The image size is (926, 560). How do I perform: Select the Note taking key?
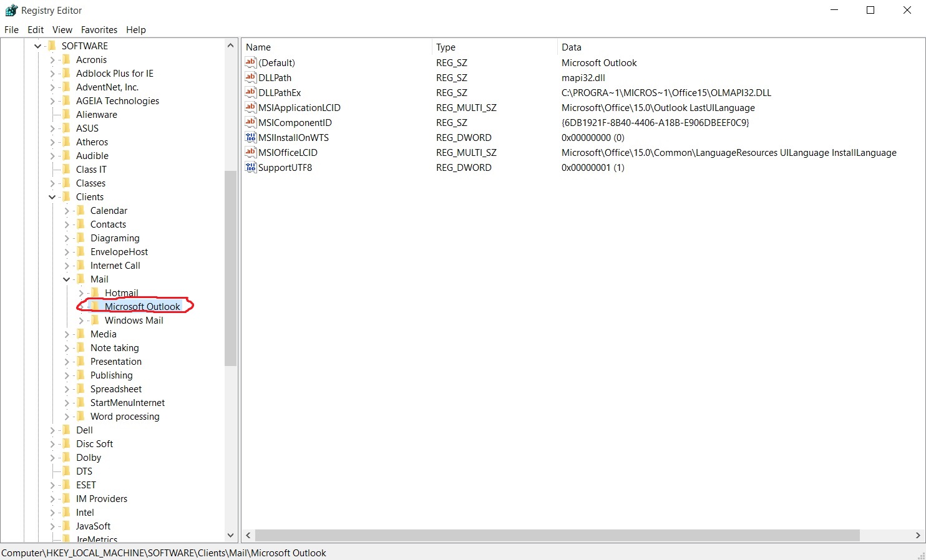[115, 347]
